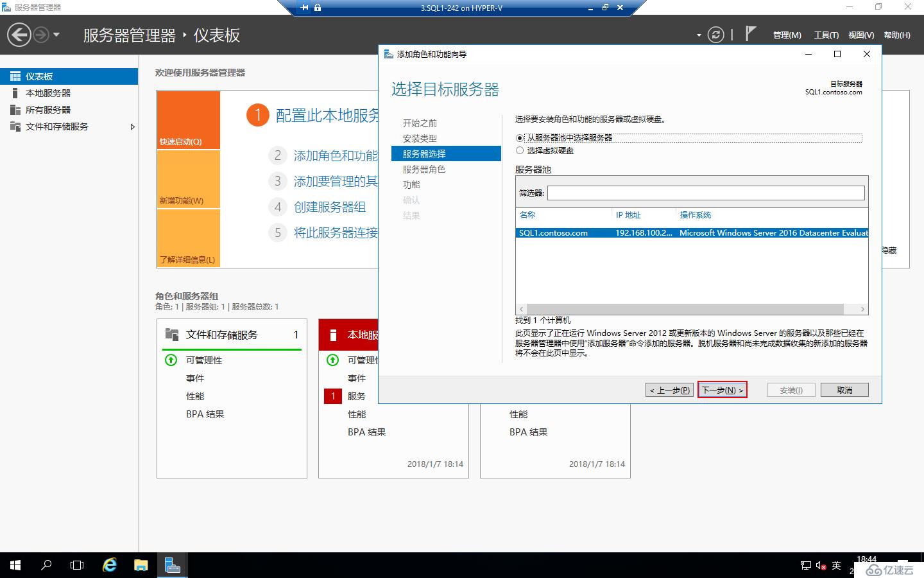Image resolution: width=924 pixels, height=578 pixels.
Task: Go to 安装类型 wizard step
Action: 420,138
